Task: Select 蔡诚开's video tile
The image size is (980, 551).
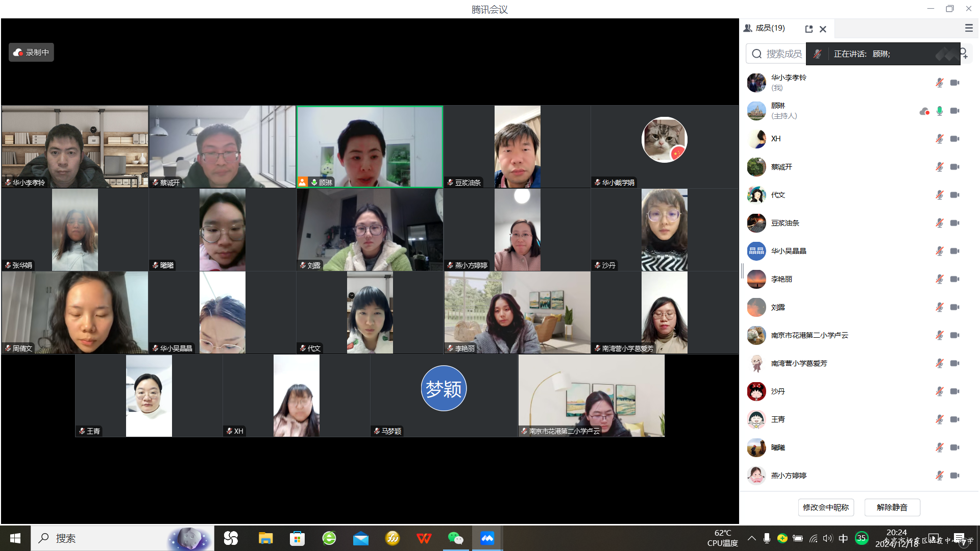Action: pyautogui.click(x=223, y=147)
